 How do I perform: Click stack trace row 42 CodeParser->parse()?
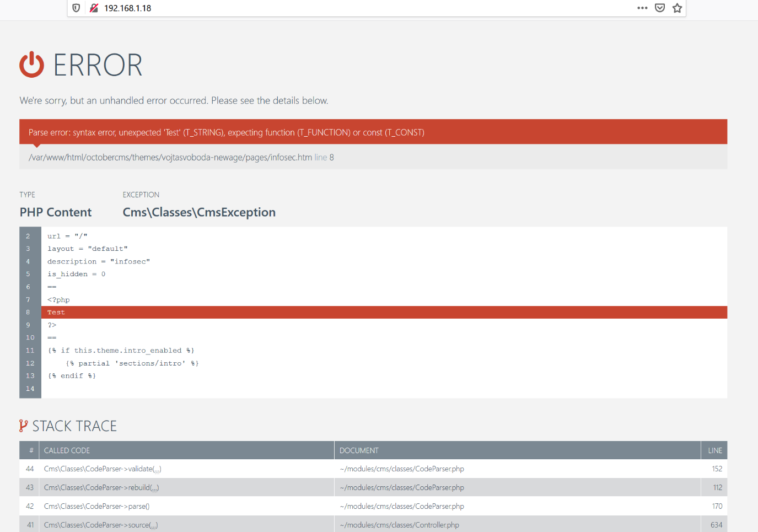[x=97, y=506]
